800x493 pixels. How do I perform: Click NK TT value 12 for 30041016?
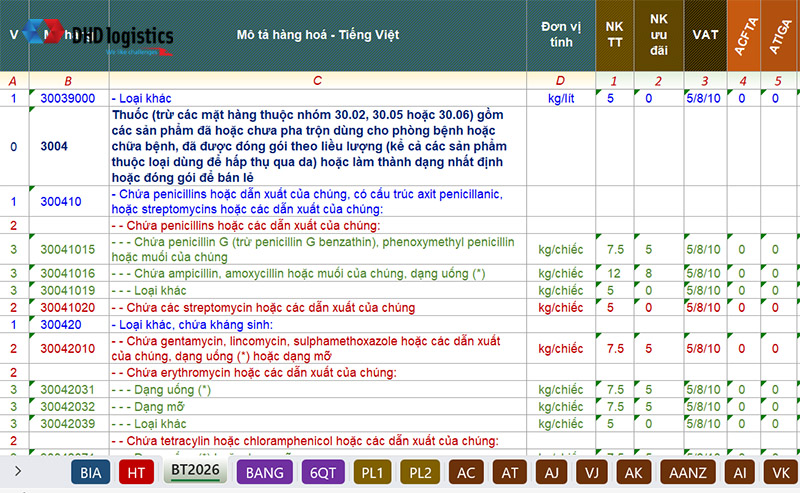(x=614, y=274)
